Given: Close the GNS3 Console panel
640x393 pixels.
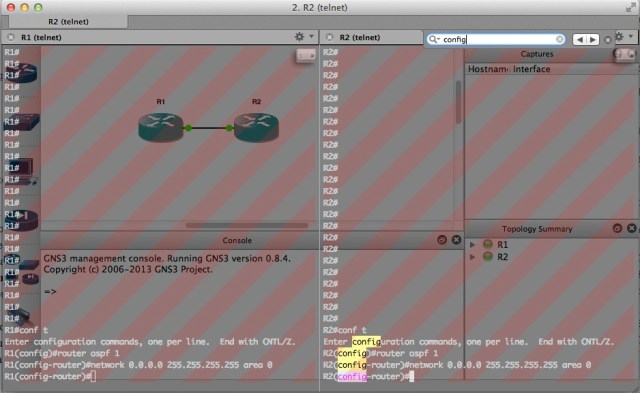Looking at the screenshot, I should click(x=456, y=240).
